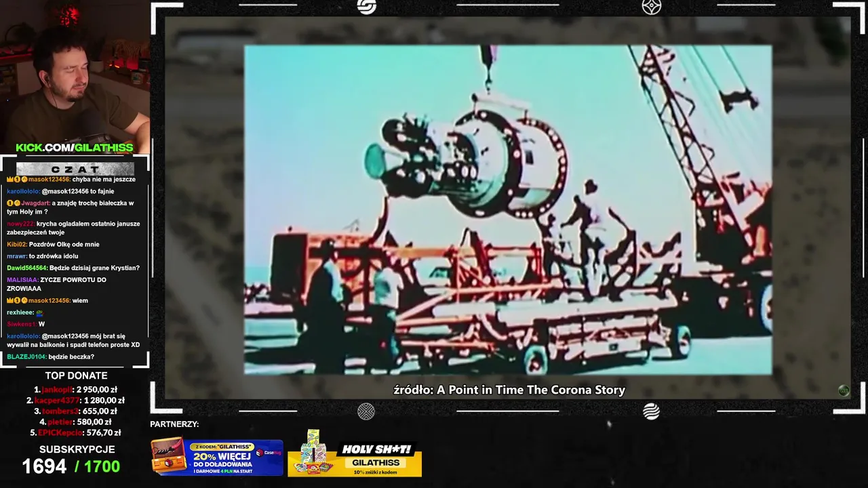Viewport: 868px width, 488px height.
Task: Click badge icons before Jwagdart's username
Action: pyautogui.click(x=14, y=203)
